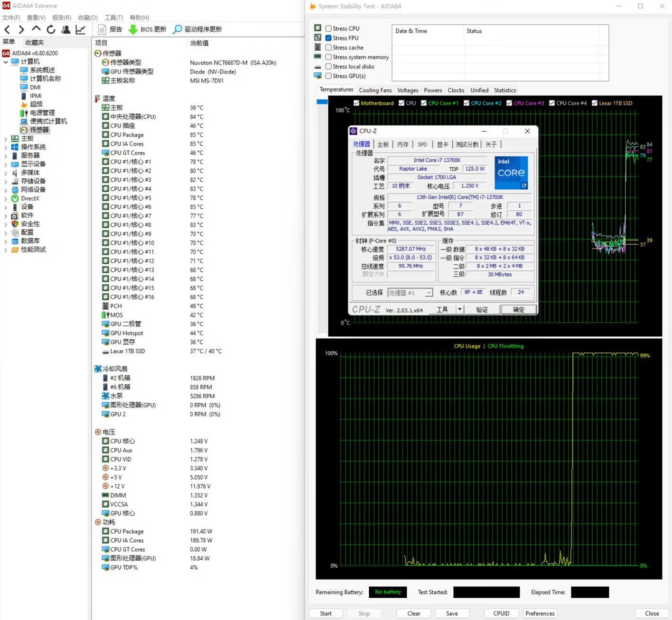Click the 驱动程序更新 driver update button

(197, 29)
